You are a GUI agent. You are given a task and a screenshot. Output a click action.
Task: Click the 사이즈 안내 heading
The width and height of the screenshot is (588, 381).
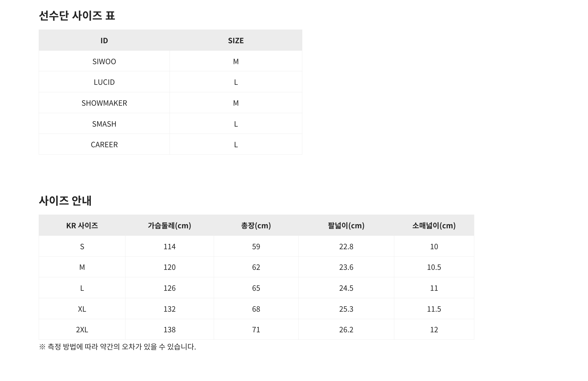[x=65, y=200]
